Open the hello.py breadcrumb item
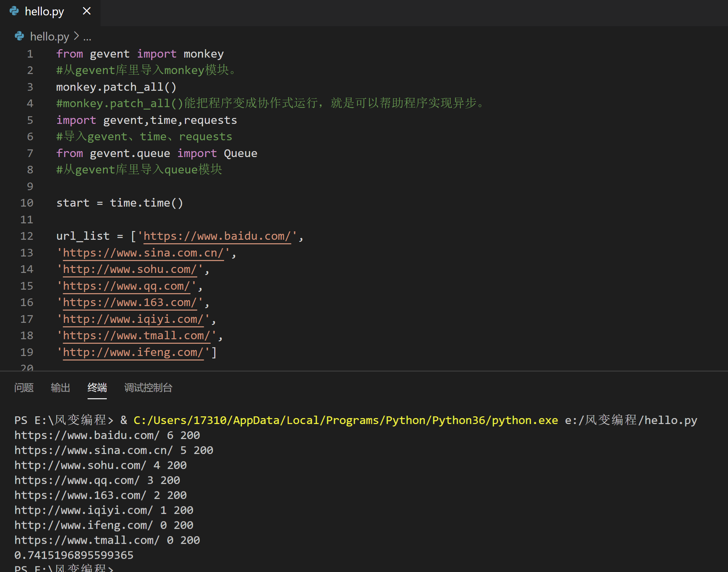728x572 pixels. tap(50, 36)
